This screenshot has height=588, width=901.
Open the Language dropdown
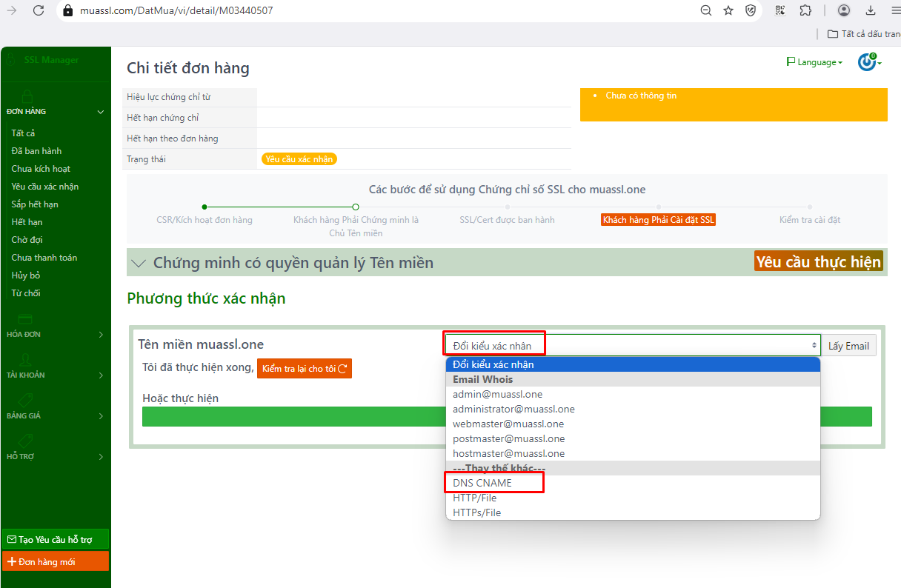tap(814, 62)
